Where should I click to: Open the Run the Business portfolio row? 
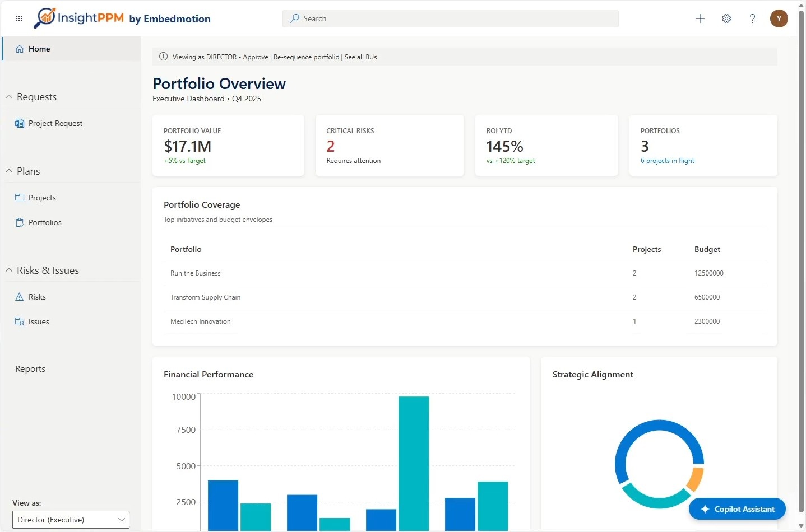[x=465, y=273]
